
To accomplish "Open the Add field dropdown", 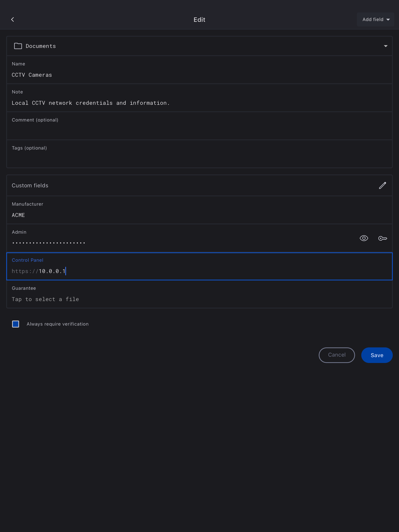I will [375, 19].
